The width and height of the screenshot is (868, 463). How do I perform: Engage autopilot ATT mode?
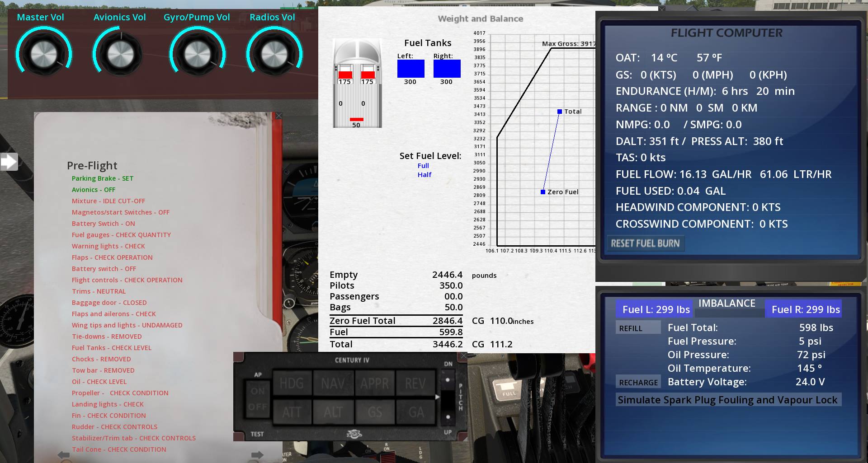292,412
